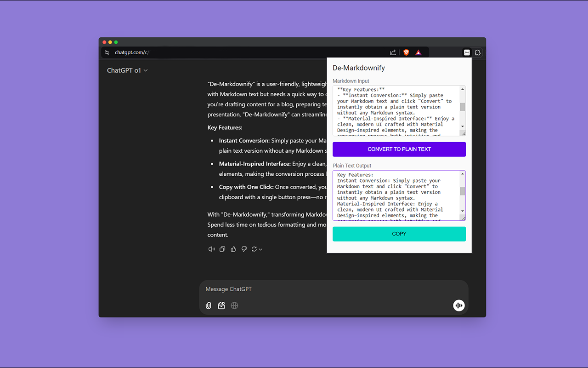Click the "Copy with One Click:" bullet text

[x=246, y=187]
